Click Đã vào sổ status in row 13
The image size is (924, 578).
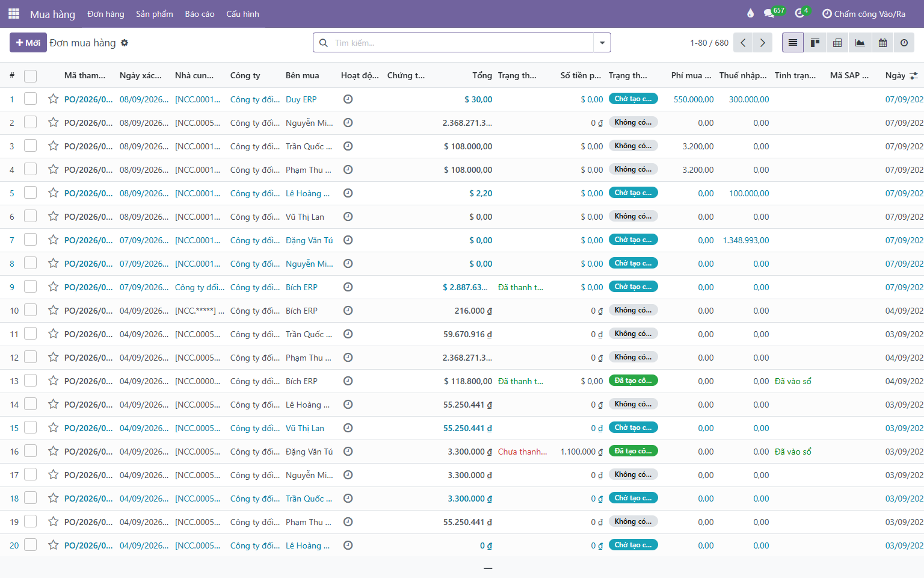click(x=793, y=381)
